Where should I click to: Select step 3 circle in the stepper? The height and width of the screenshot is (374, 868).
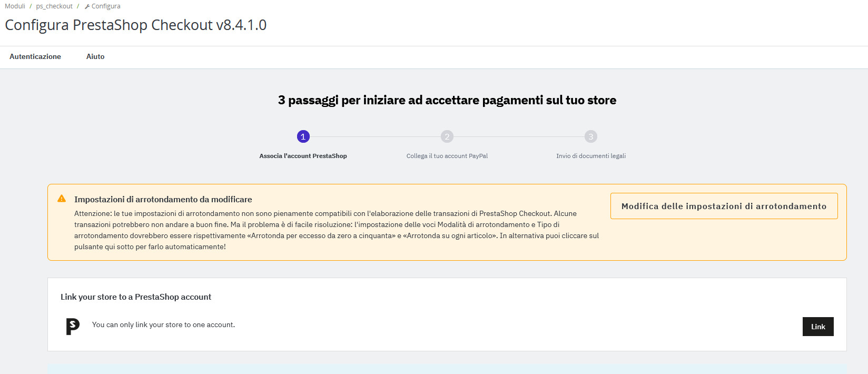(x=591, y=136)
